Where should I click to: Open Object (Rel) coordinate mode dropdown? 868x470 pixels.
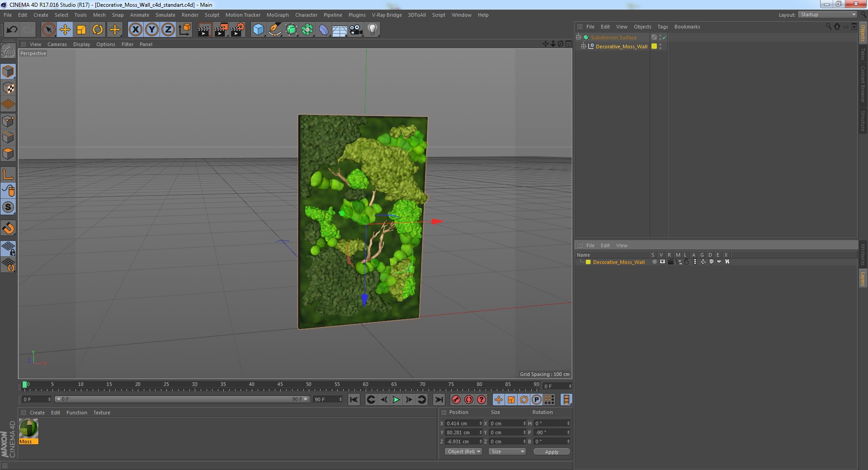tap(464, 451)
